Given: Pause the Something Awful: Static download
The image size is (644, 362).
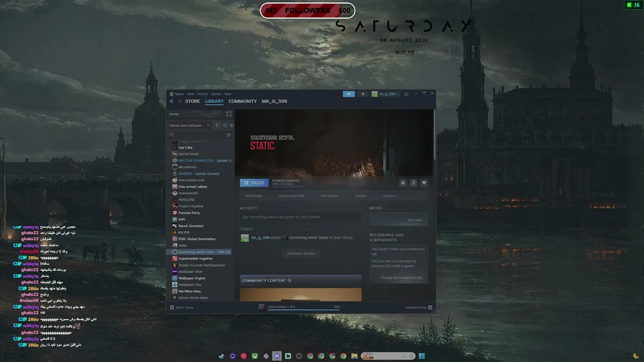Looking at the screenshot, I should (254, 183).
